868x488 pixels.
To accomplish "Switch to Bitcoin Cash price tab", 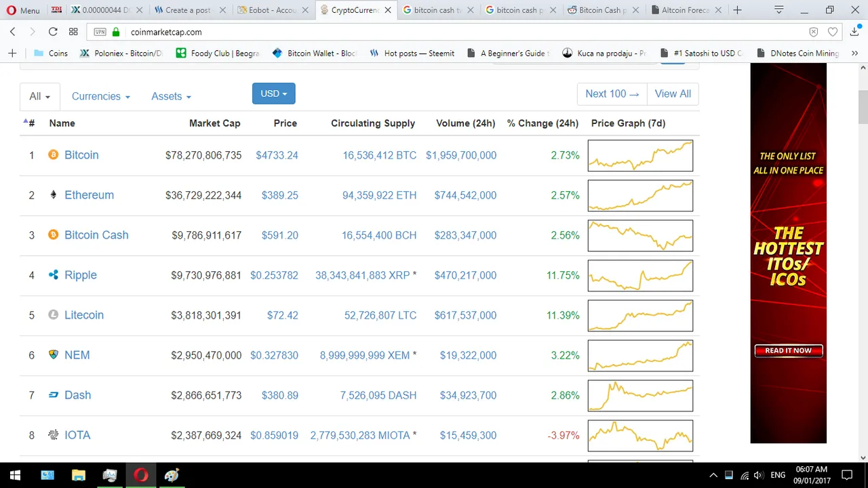I will click(x=602, y=10).
